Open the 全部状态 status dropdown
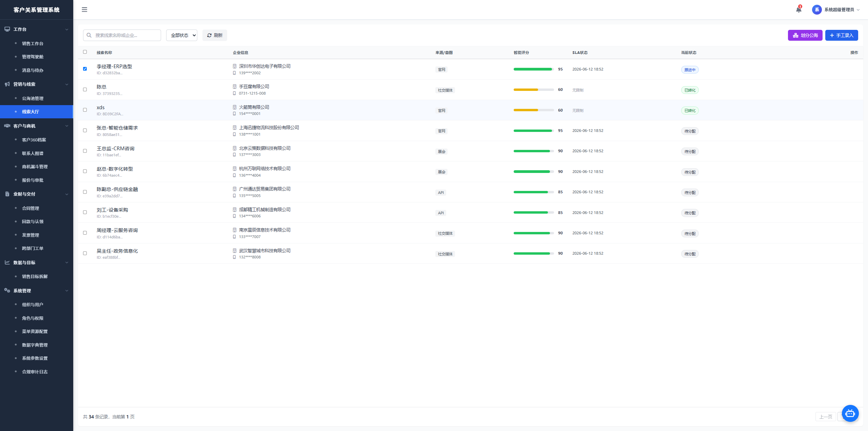The width and height of the screenshot is (868, 431). coord(182,35)
